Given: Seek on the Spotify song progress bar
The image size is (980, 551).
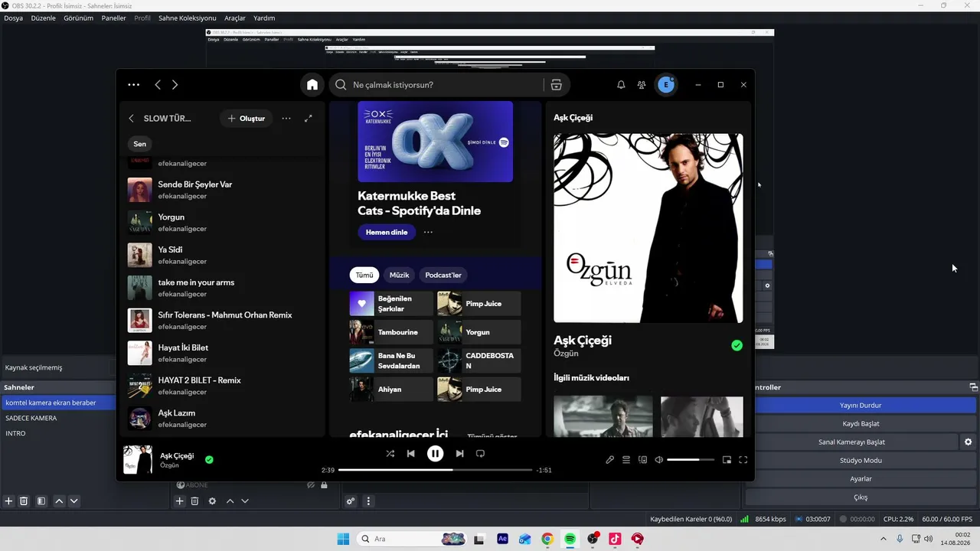Looking at the screenshot, I should pyautogui.click(x=435, y=470).
